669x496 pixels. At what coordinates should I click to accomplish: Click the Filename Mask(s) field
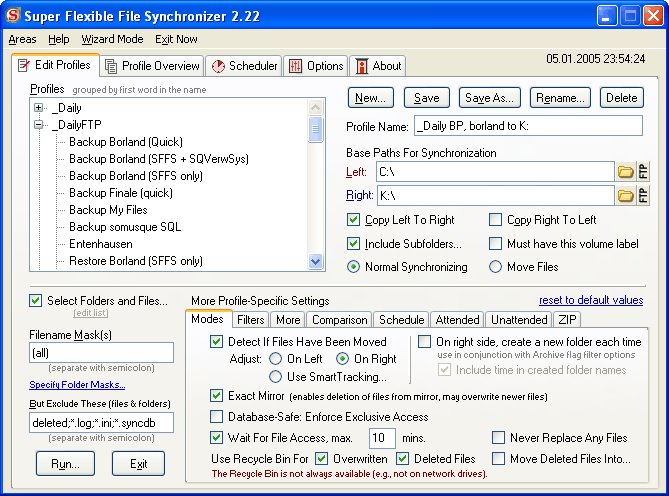[102, 353]
